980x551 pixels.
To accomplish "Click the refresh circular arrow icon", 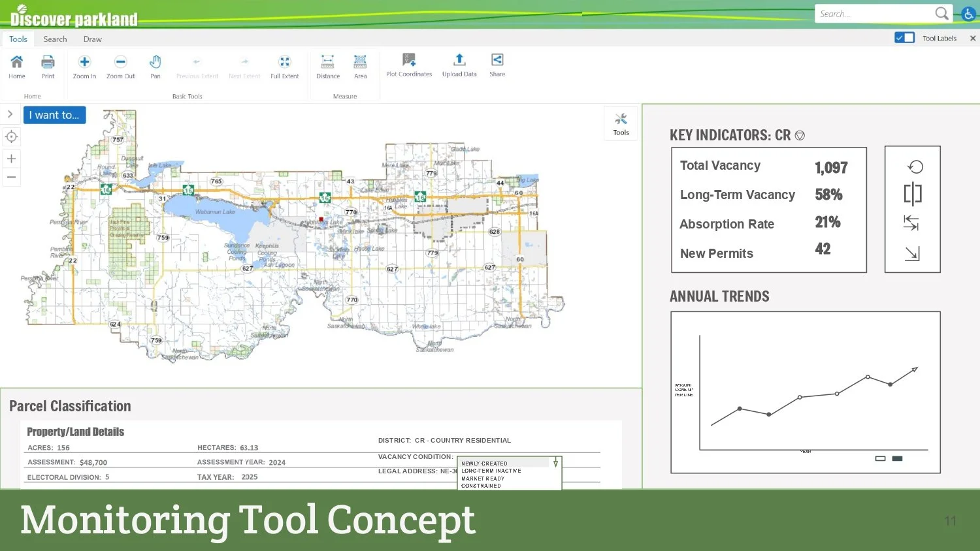I will (x=915, y=167).
